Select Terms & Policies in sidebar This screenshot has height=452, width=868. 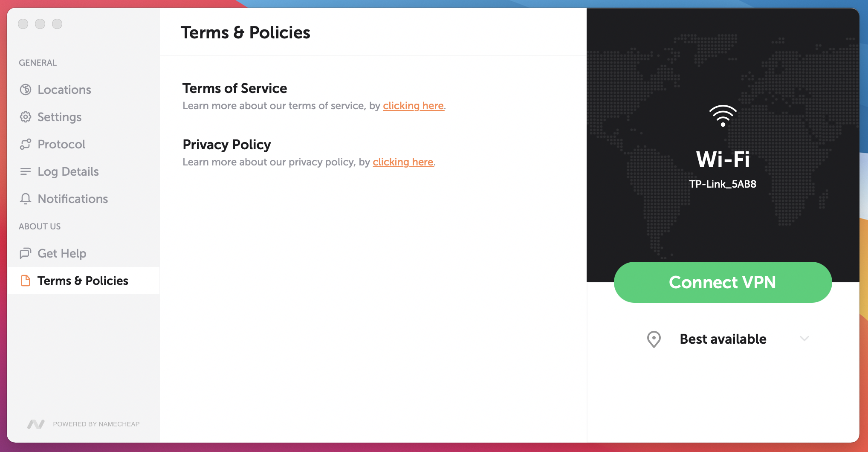[83, 281]
